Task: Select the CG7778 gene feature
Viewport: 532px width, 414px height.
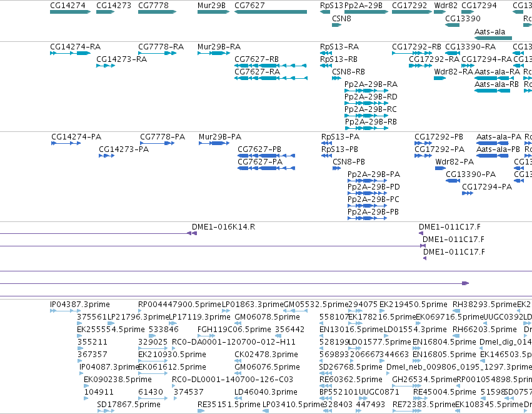Action: click(x=158, y=12)
